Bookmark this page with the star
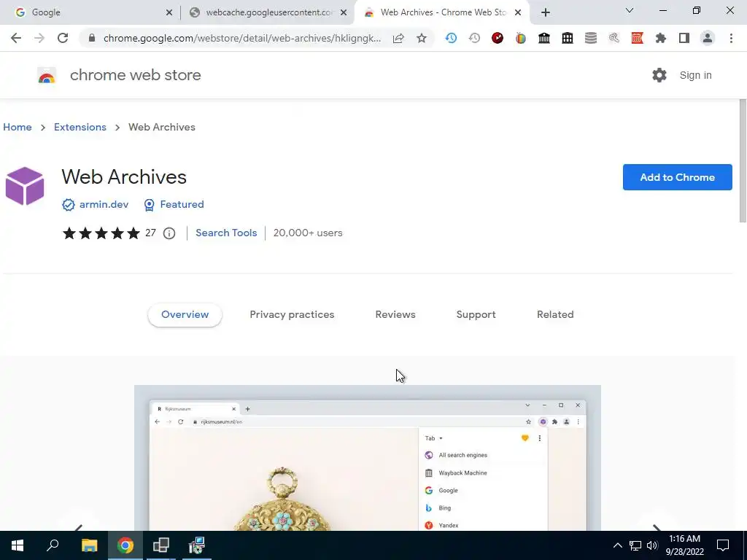Viewport: 747px width, 560px height. [422, 38]
